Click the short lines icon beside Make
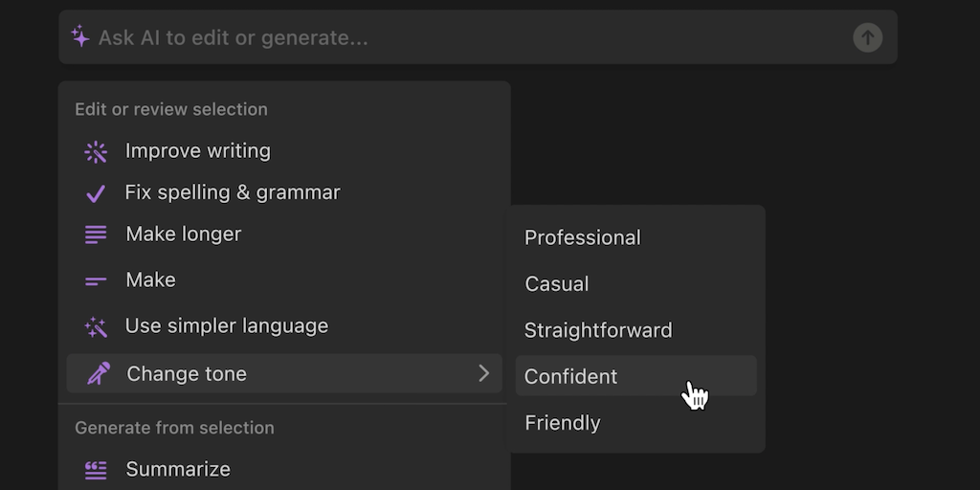Image resolution: width=980 pixels, height=490 pixels. (96, 280)
